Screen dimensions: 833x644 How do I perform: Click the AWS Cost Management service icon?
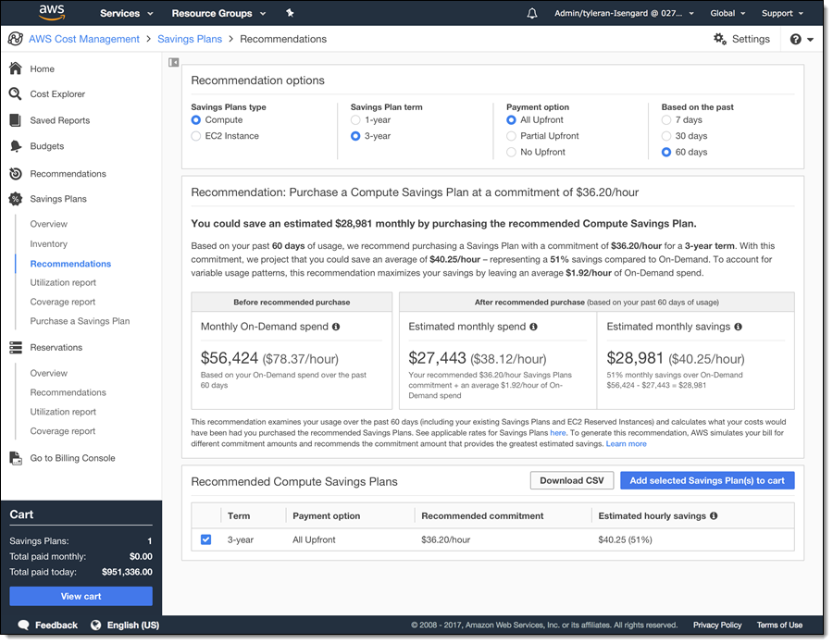tap(16, 39)
